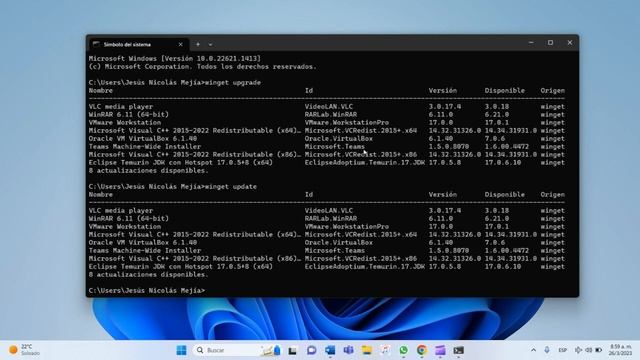The height and width of the screenshot is (360, 640).
Task: Click 'VLC media player' name in second table
Action: tap(121, 211)
